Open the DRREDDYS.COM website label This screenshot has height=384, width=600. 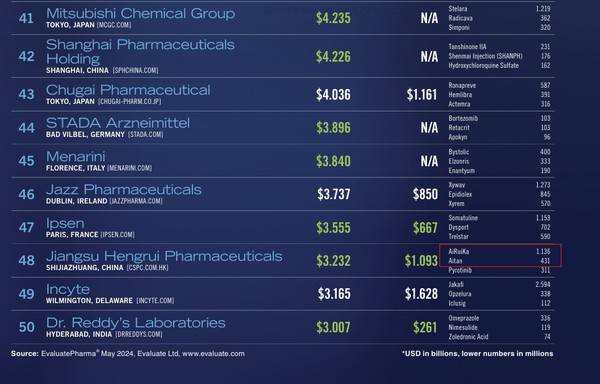[139, 335]
